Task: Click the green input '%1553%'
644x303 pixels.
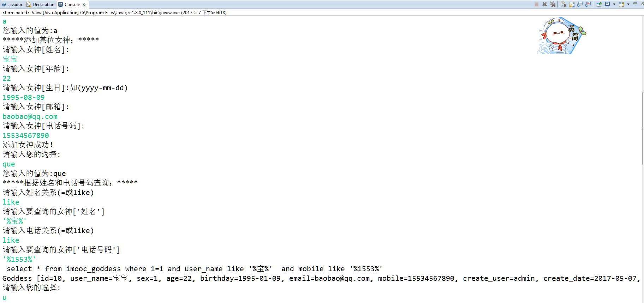Action: click(19, 259)
